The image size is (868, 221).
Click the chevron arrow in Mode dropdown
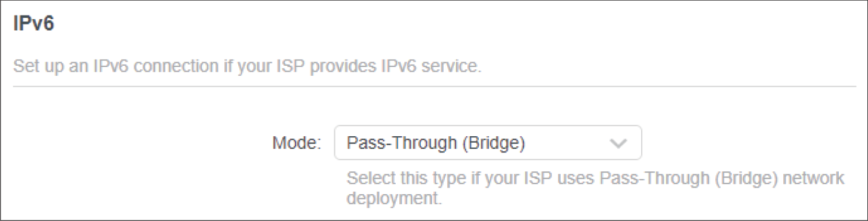point(618,143)
